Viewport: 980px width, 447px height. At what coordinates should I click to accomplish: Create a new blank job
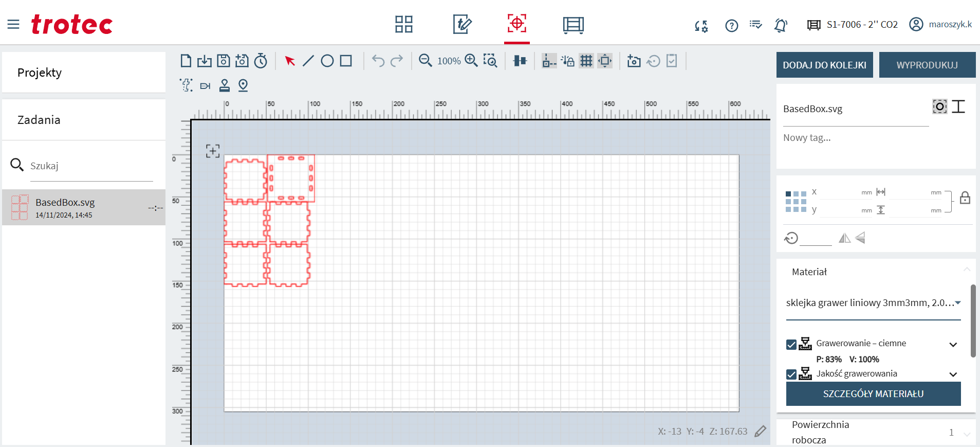(186, 61)
